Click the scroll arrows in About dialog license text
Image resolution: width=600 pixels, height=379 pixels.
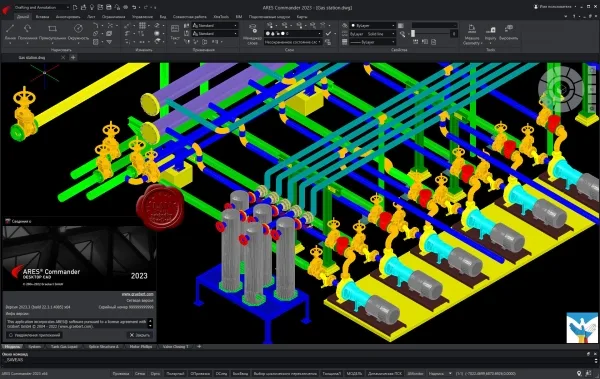click(150, 323)
